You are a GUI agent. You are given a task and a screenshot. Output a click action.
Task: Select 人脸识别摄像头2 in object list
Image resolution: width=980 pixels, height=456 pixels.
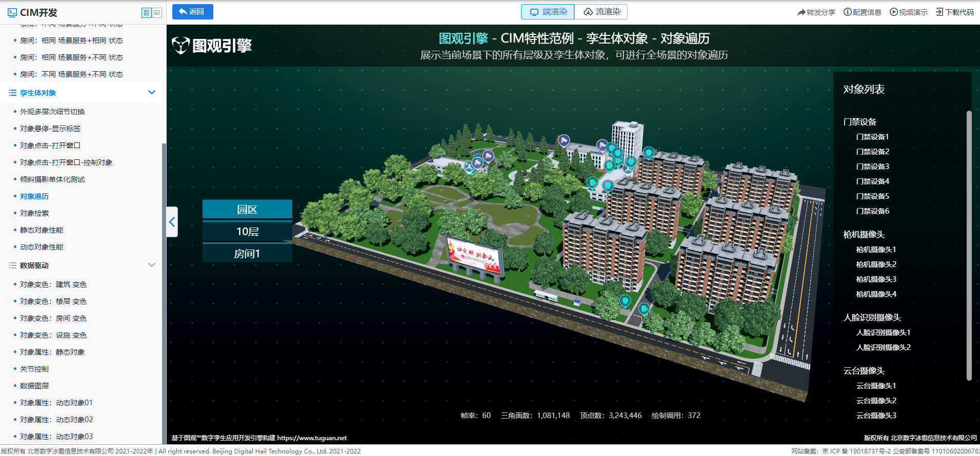click(x=883, y=347)
